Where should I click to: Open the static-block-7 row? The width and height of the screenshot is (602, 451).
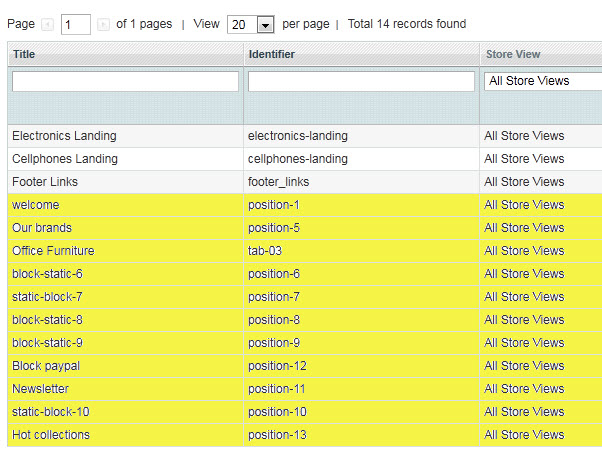[305, 297]
